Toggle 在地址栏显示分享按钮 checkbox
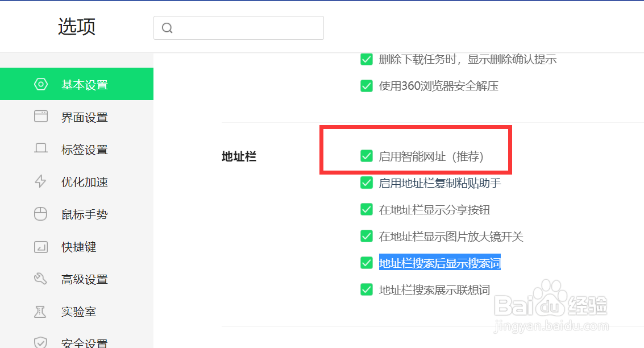Screen dimensions: 644x348 pos(367,209)
